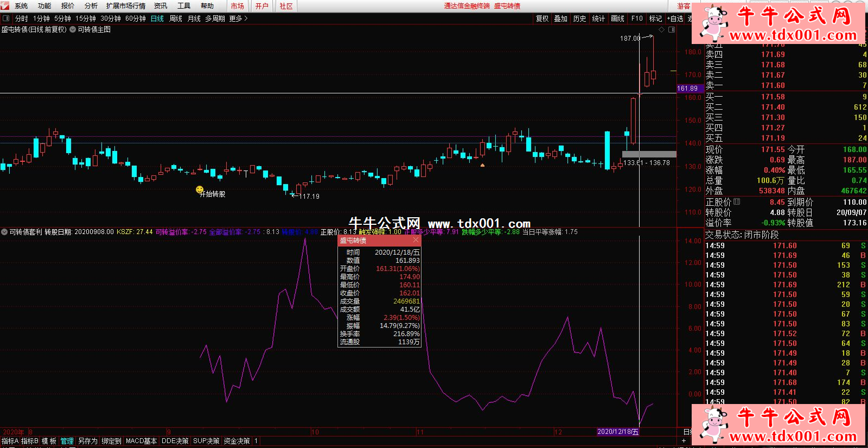Click the 市场 button
Viewport: 868px width, 448px height.
[x=237, y=6]
